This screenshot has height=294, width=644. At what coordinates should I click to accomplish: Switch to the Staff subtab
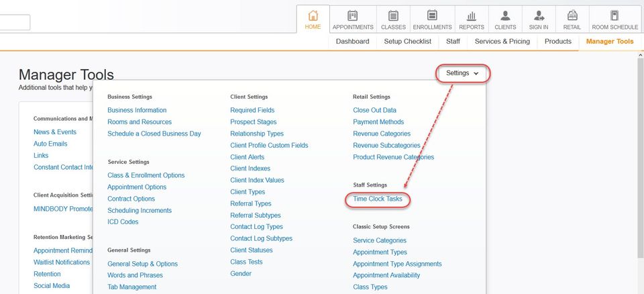[453, 41]
